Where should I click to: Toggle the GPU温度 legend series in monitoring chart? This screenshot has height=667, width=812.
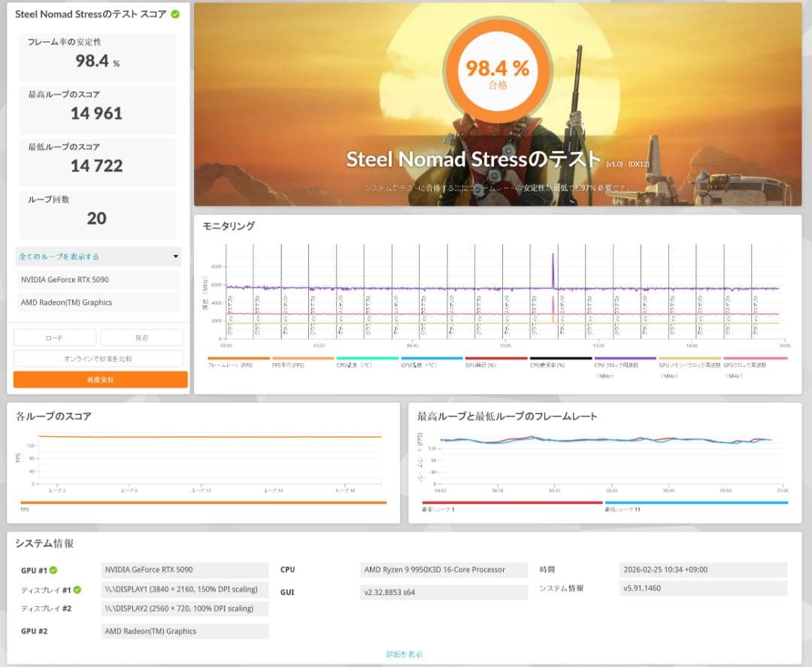[x=432, y=359]
